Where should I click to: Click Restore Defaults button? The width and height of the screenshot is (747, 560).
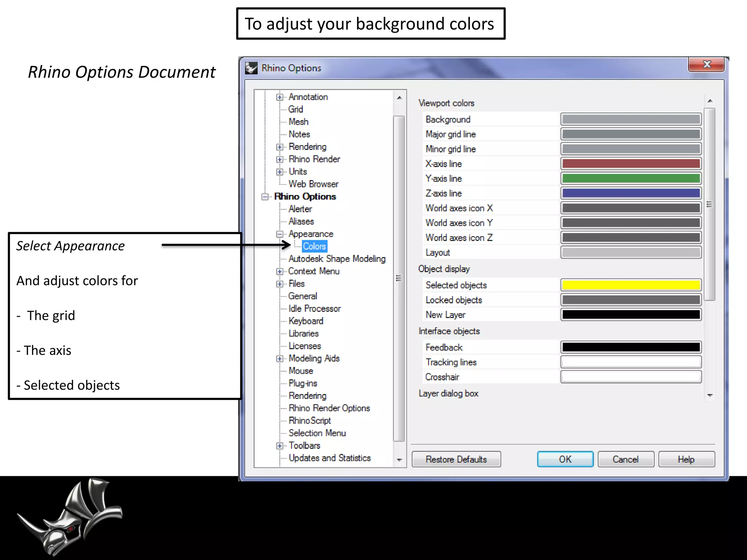click(x=456, y=459)
